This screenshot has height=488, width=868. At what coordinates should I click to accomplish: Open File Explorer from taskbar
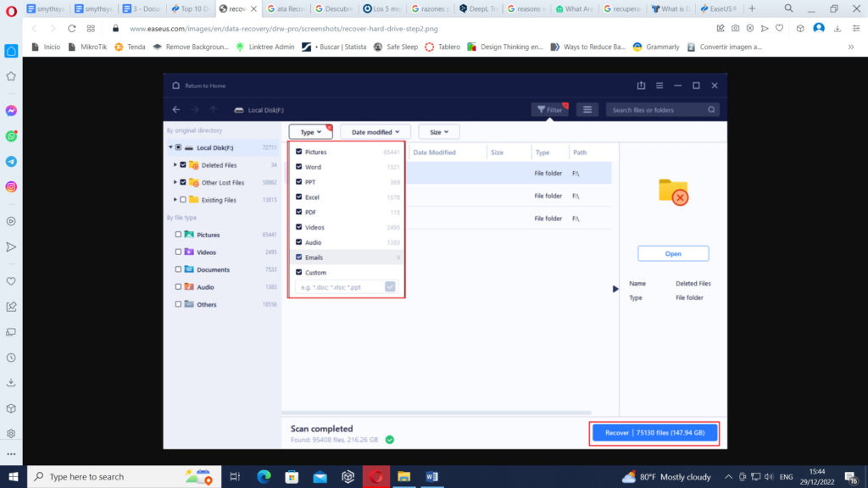pyautogui.click(x=404, y=476)
